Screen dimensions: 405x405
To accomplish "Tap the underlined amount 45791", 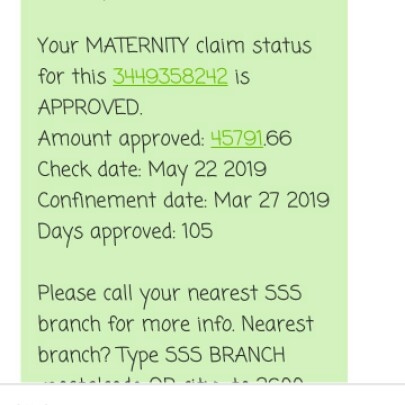I will click(x=237, y=138).
